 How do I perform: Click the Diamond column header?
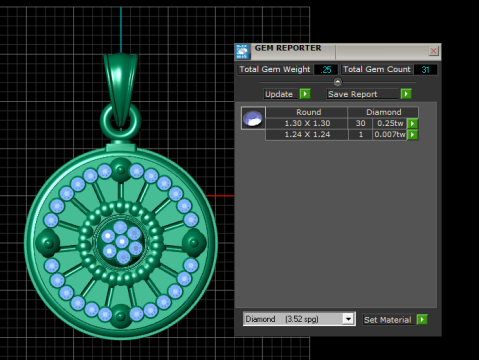(383, 112)
